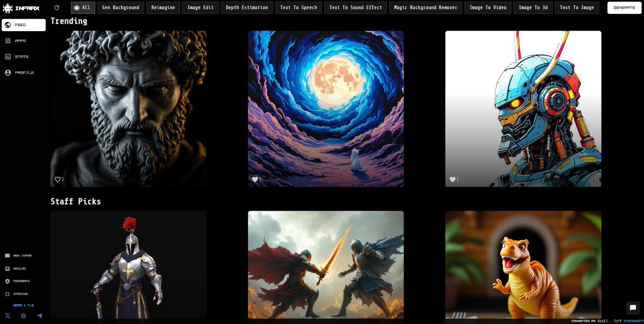Click the Staff Picks section heading
Viewport: 644px width, 324px height.
pyautogui.click(x=76, y=201)
